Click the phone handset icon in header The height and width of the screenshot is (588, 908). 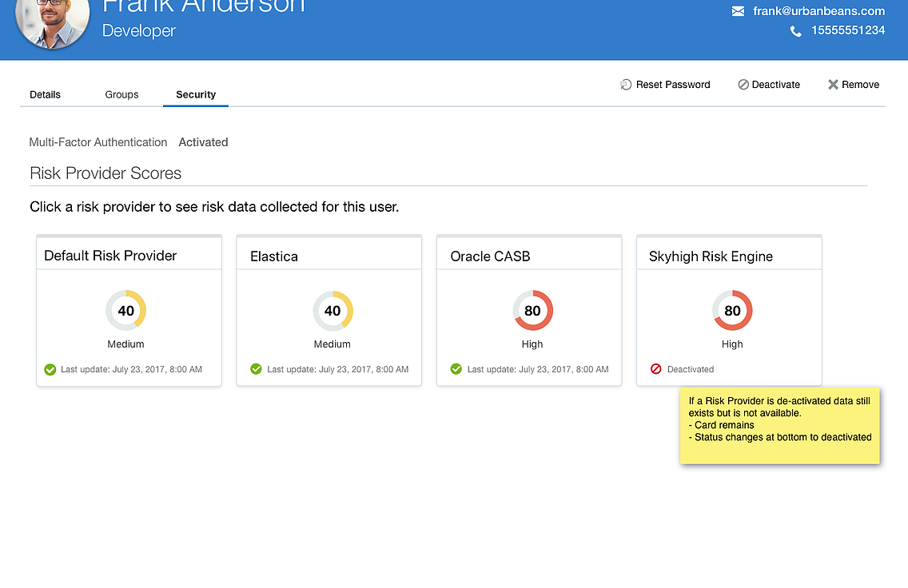point(796,31)
